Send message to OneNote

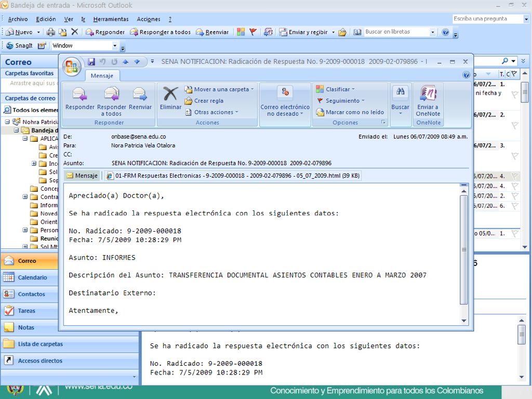point(428,101)
